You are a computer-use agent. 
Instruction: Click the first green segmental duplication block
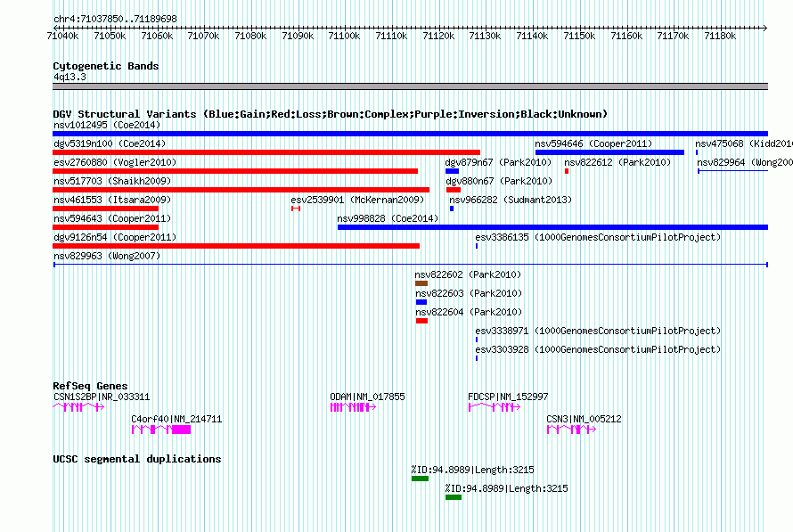(x=420, y=479)
